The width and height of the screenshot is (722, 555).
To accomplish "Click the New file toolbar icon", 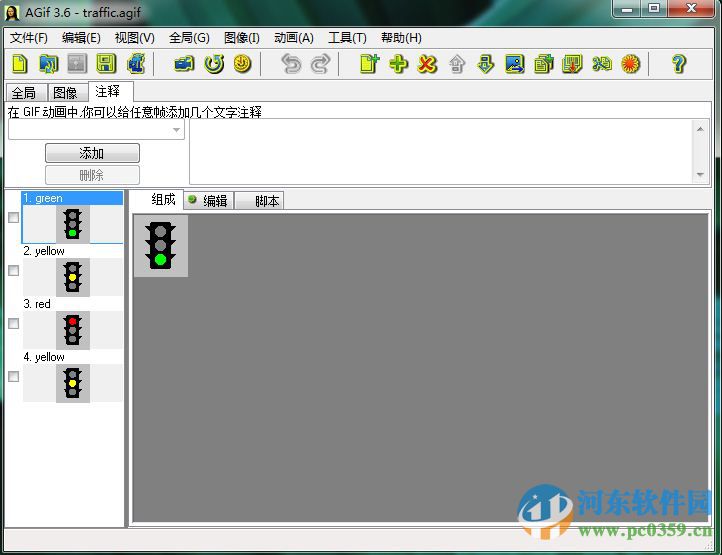I will click(19, 64).
